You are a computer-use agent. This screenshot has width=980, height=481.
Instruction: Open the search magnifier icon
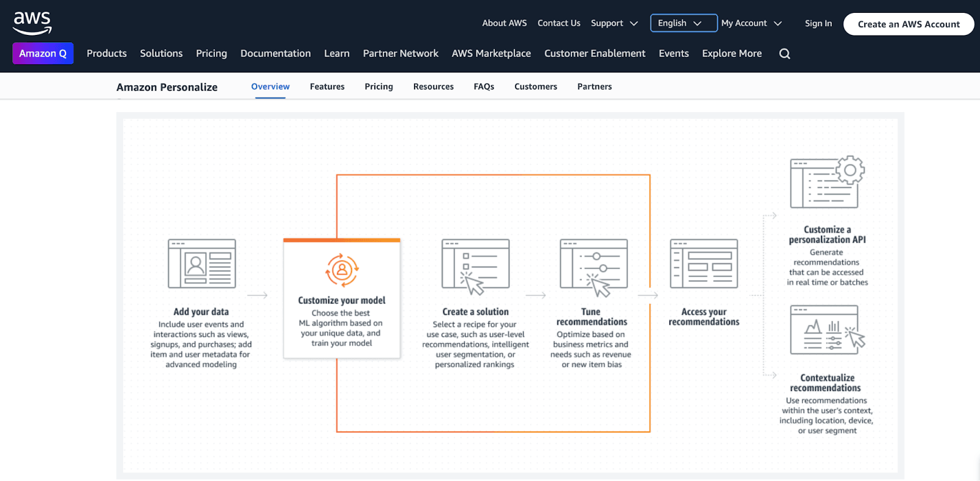click(785, 54)
